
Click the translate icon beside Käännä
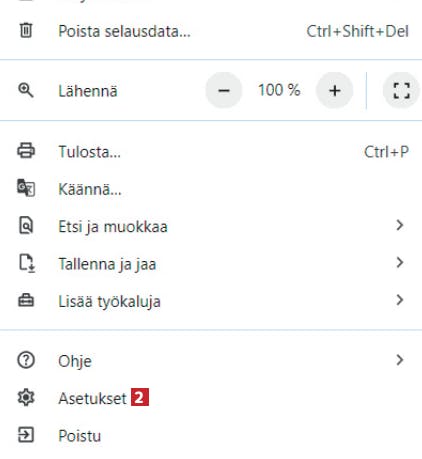pyautogui.click(x=26, y=188)
